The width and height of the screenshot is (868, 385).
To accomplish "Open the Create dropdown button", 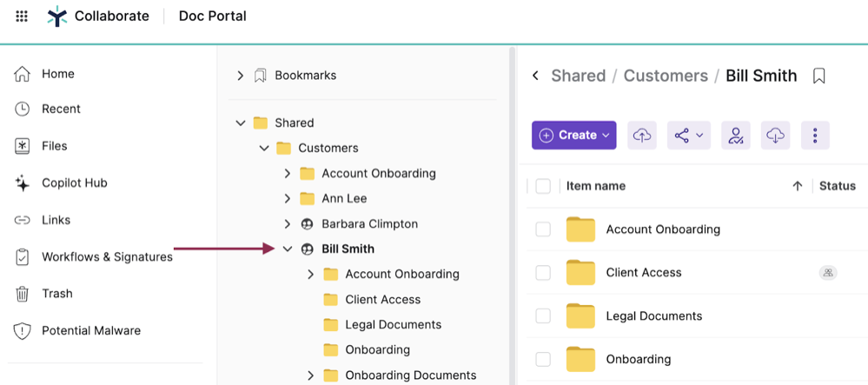I will pos(574,136).
